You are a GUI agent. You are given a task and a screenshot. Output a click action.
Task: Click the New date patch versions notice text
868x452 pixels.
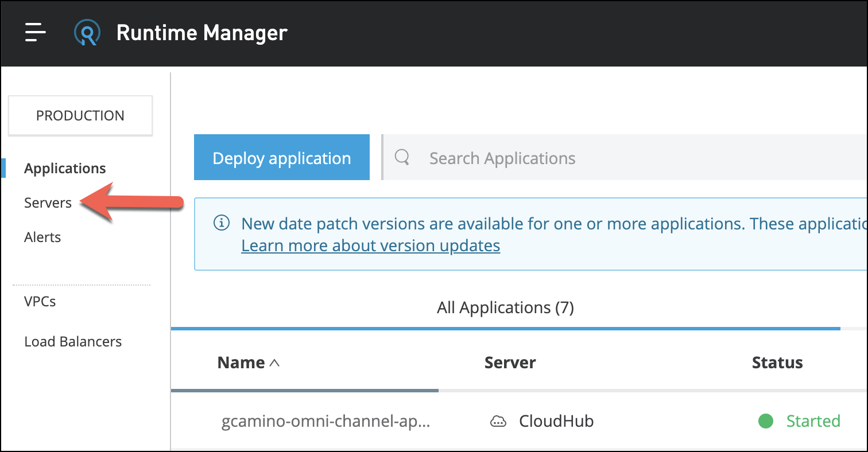[554, 224]
